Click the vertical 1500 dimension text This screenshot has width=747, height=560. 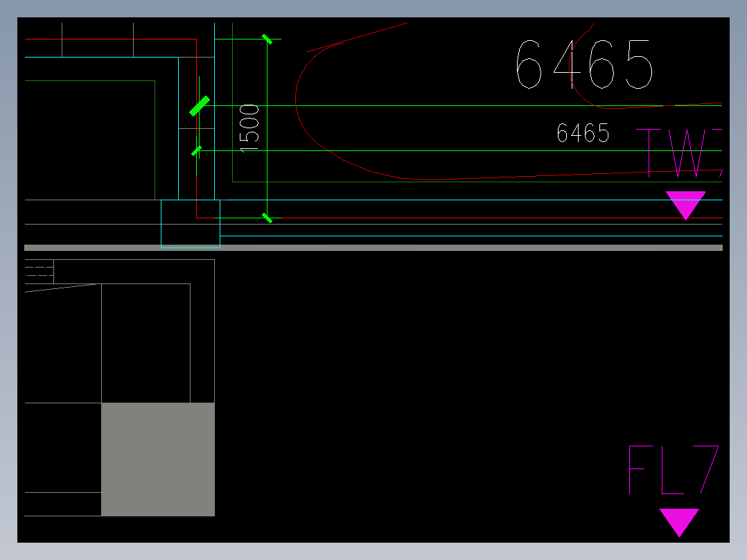(x=249, y=128)
